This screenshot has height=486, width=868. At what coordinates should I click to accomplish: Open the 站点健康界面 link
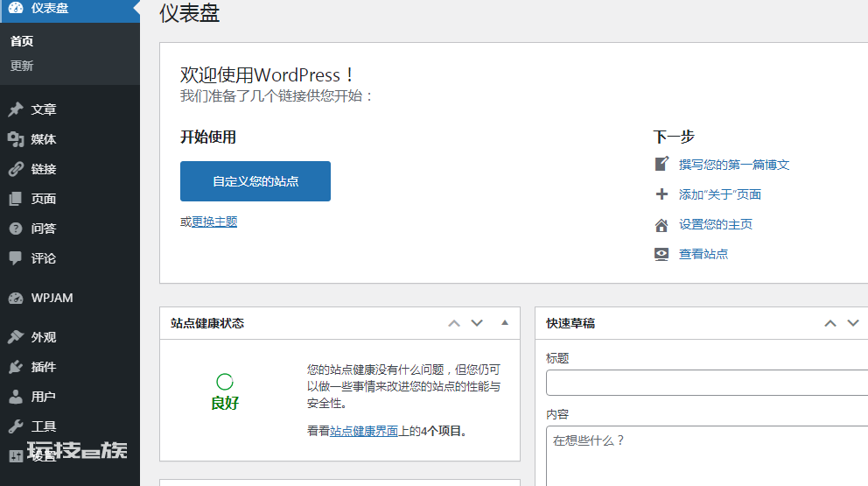click(x=364, y=431)
